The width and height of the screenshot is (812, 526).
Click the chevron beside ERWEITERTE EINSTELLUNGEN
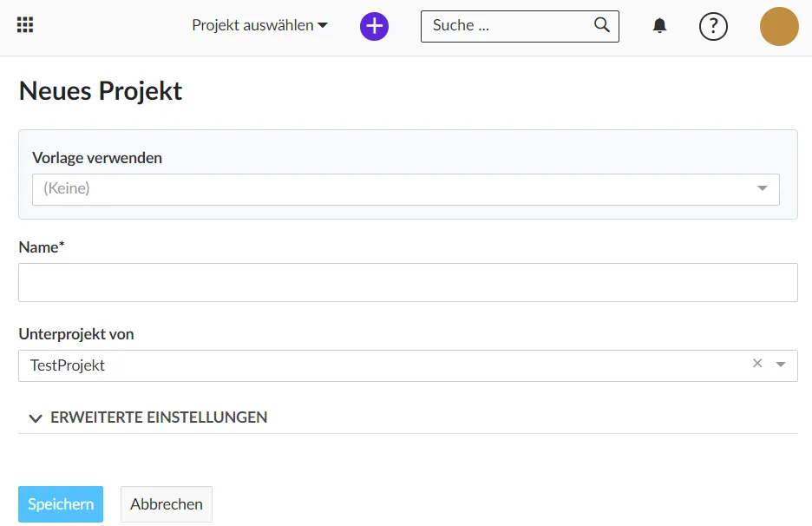coord(36,418)
